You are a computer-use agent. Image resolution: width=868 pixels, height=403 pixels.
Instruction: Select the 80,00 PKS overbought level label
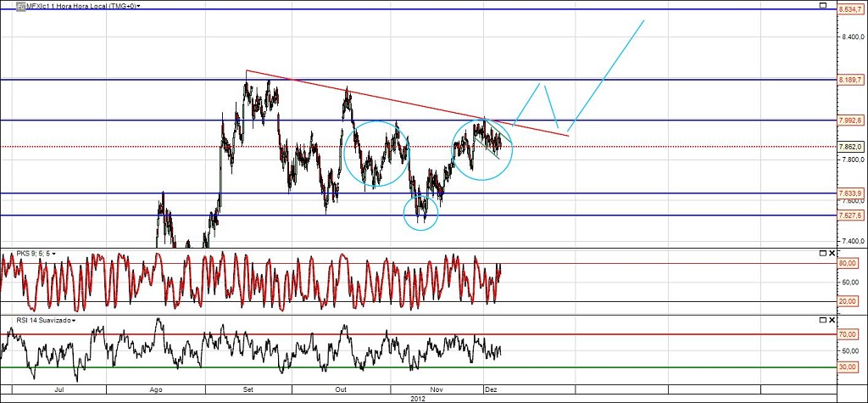point(848,263)
